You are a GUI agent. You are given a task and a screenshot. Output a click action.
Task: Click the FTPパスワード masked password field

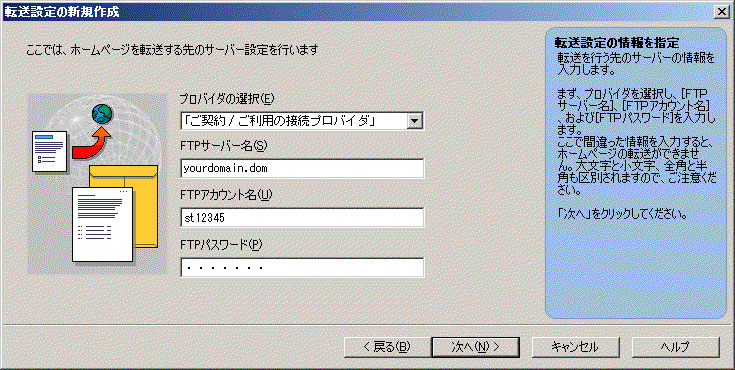[x=302, y=268]
